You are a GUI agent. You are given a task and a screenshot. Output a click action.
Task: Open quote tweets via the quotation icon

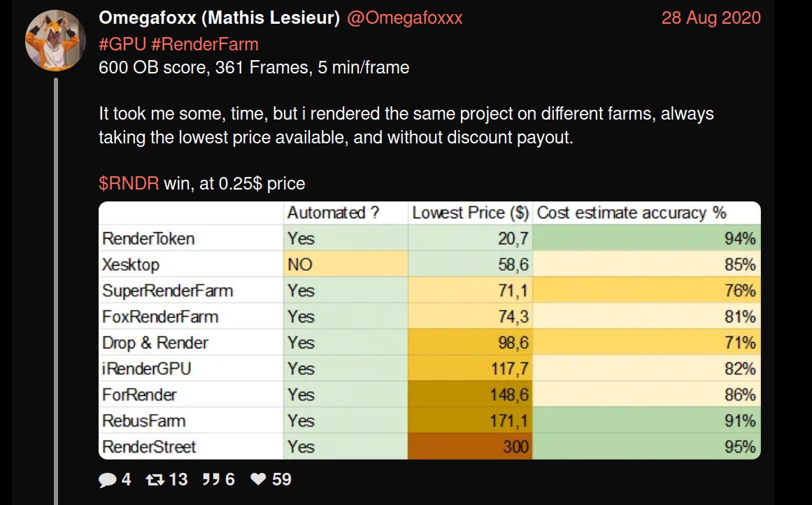pos(212,480)
